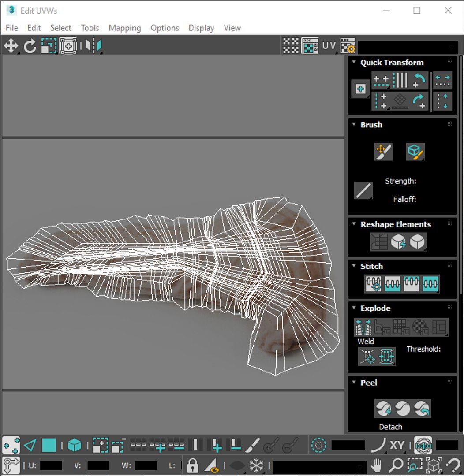The width and height of the screenshot is (464, 476).
Task: Open the File menu
Action: pyautogui.click(x=12, y=28)
